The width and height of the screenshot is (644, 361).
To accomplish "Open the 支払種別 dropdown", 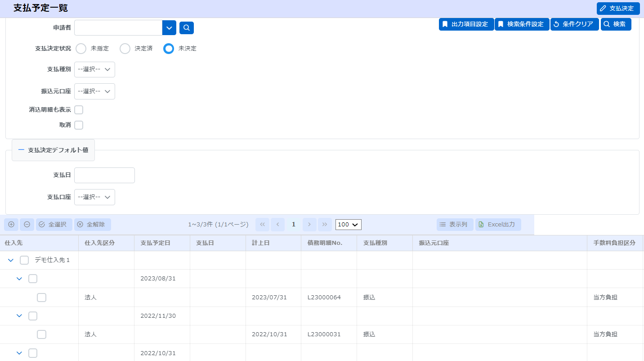I will point(94,70).
